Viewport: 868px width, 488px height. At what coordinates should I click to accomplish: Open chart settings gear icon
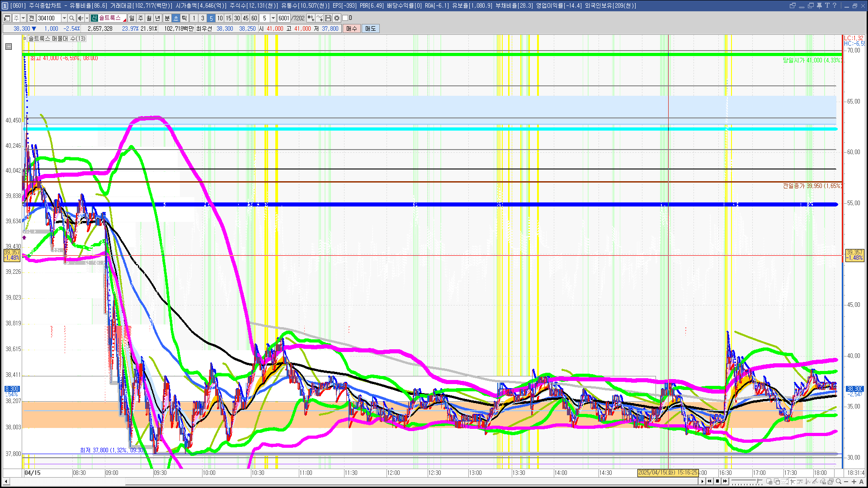tap(337, 18)
